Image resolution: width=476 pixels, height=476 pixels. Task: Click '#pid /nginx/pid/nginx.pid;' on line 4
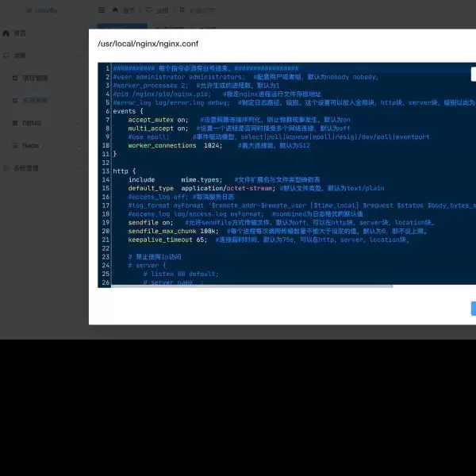162,94
